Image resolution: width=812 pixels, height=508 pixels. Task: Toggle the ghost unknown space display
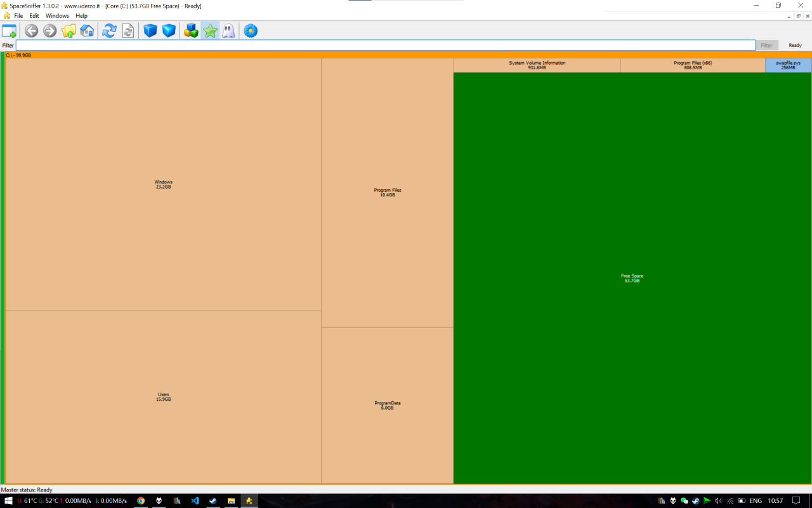tap(228, 30)
